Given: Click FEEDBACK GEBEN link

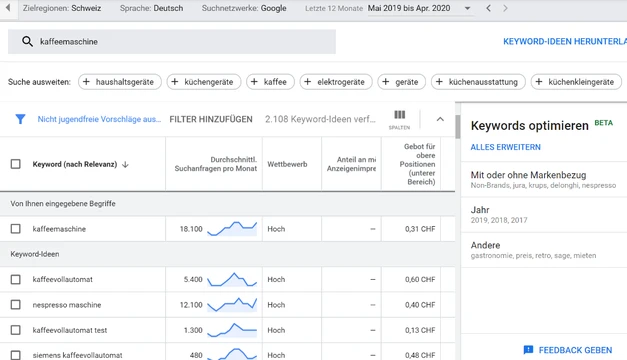Looking at the screenshot, I should pyautogui.click(x=575, y=350).
